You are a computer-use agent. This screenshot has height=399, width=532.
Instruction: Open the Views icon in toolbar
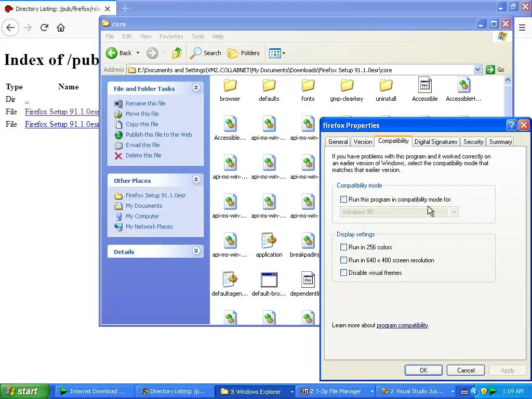click(274, 54)
